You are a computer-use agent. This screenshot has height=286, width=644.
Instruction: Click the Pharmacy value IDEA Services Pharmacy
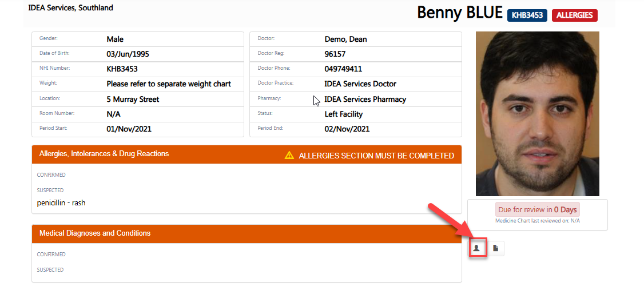click(x=365, y=99)
